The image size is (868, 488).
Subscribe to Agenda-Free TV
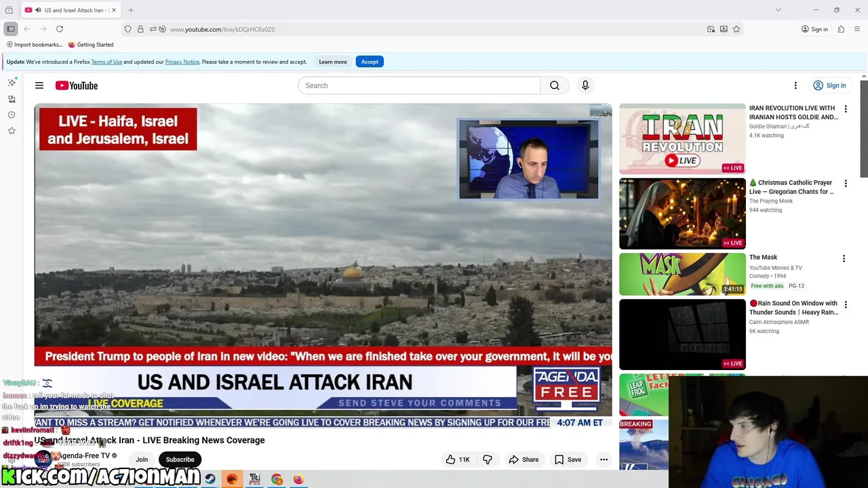(180, 460)
